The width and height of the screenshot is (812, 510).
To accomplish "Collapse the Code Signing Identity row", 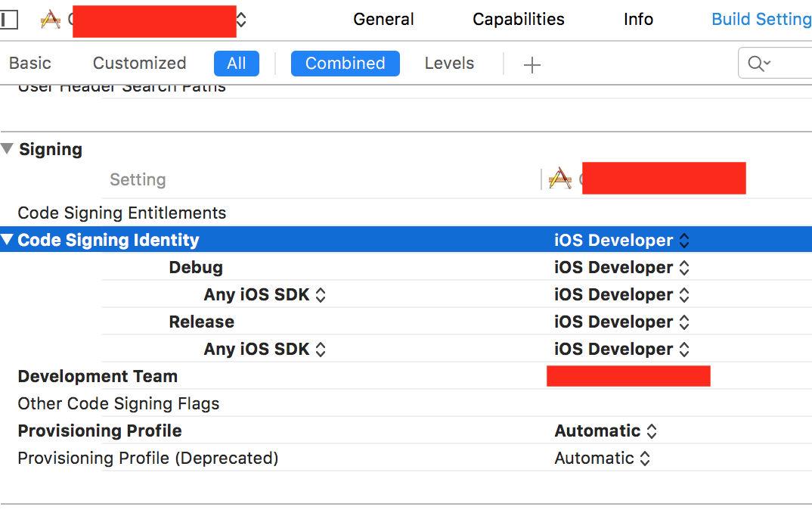I will tap(8, 240).
